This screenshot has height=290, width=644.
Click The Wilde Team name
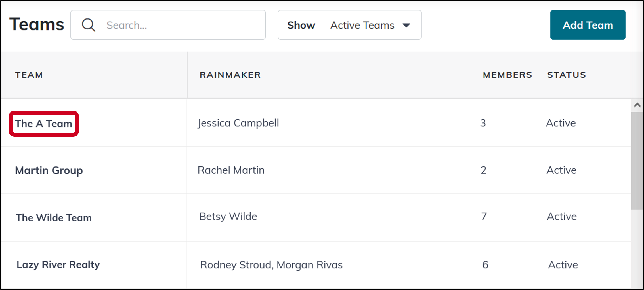coord(54,217)
